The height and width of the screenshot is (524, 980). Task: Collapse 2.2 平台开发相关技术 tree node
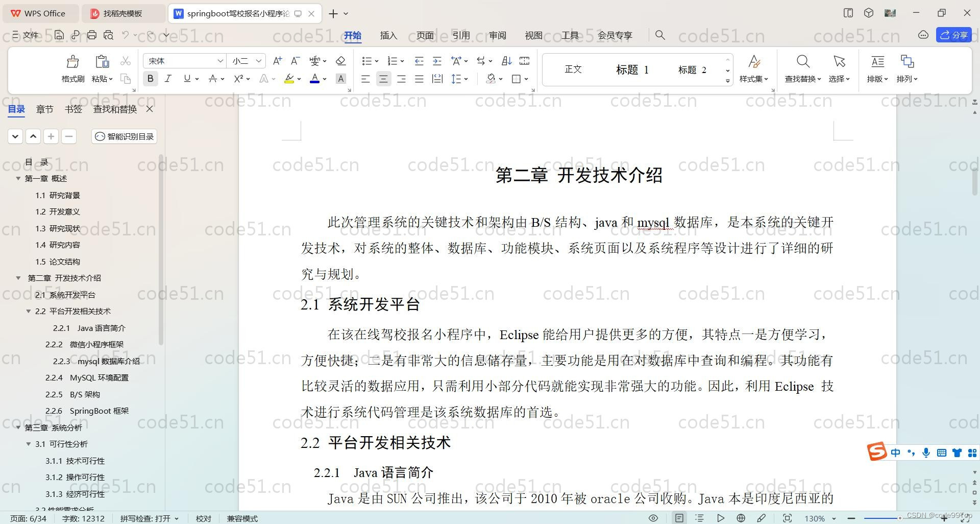(x=29, y=311)
